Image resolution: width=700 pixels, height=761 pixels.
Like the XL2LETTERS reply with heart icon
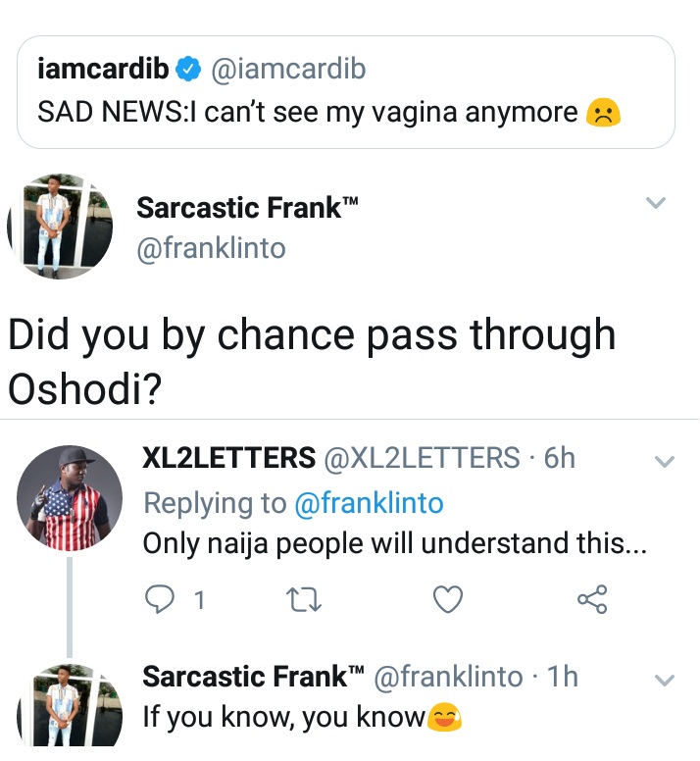pos(448,598)
